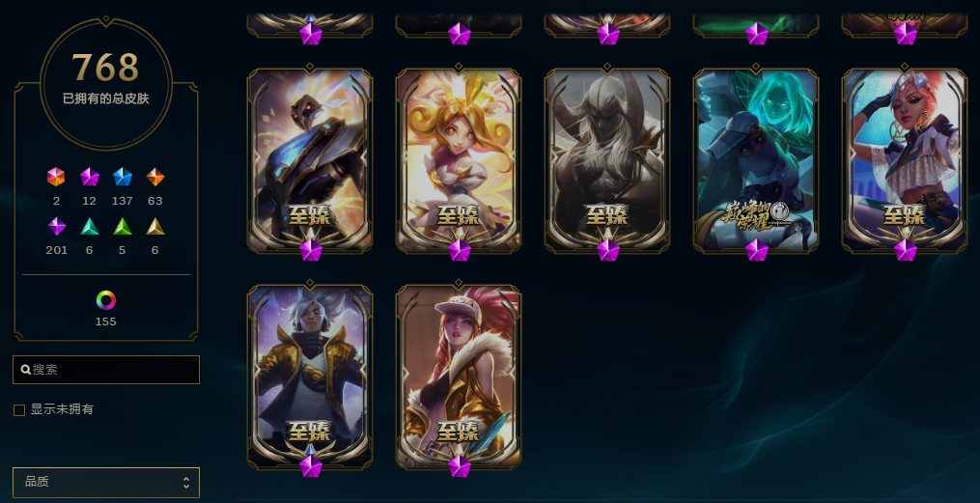Click the rainbow chroma ring icon above 155

tap(106, 300)
